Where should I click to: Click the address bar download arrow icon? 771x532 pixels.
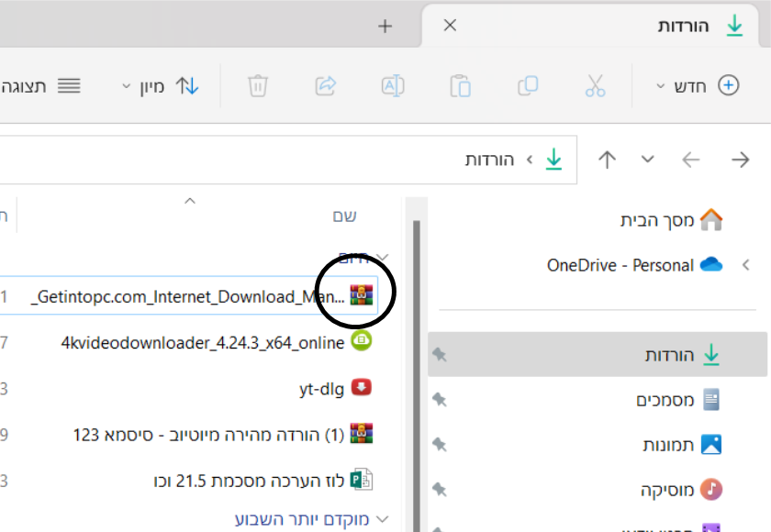pos(554,160)
